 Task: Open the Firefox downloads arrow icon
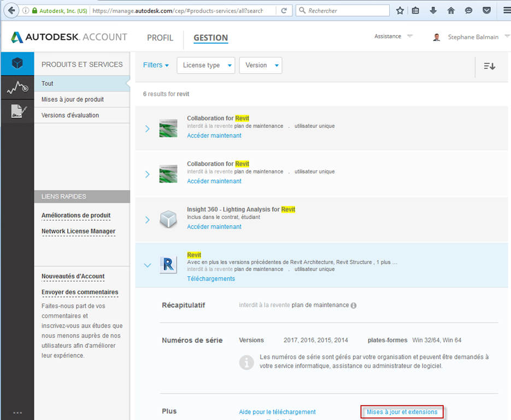tap(433, 10)
